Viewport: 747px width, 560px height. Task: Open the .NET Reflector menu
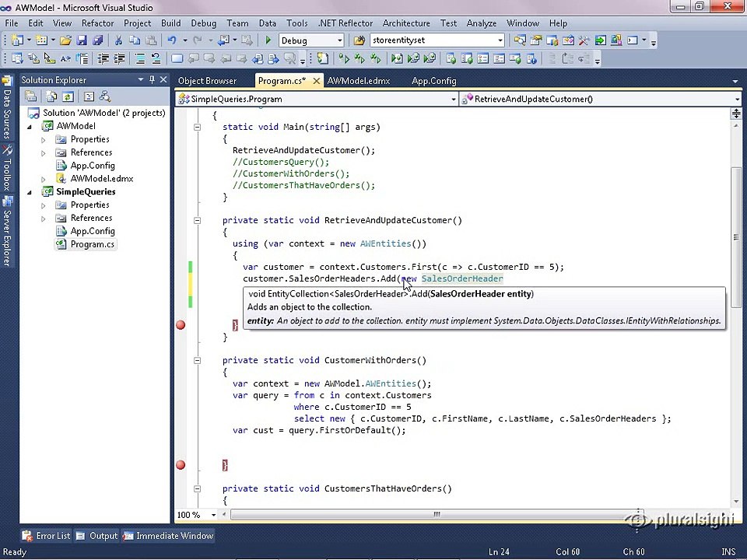point(345,23)
